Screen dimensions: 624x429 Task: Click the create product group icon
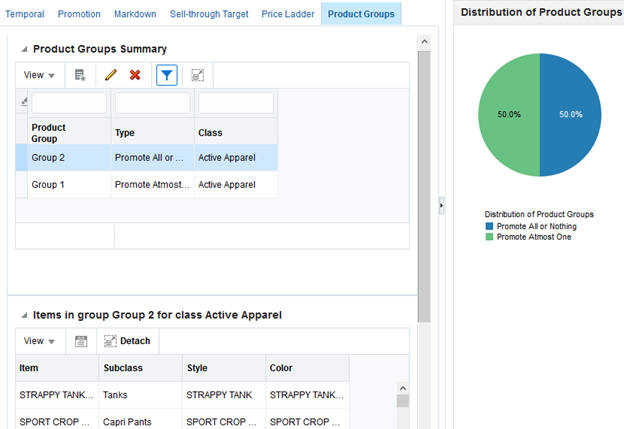point(80,75)
